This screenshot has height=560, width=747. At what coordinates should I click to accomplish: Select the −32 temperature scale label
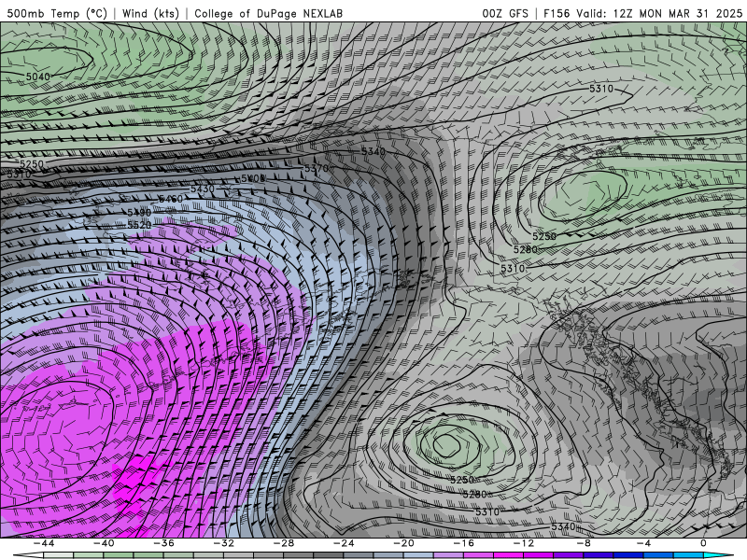tap(223, 543)
